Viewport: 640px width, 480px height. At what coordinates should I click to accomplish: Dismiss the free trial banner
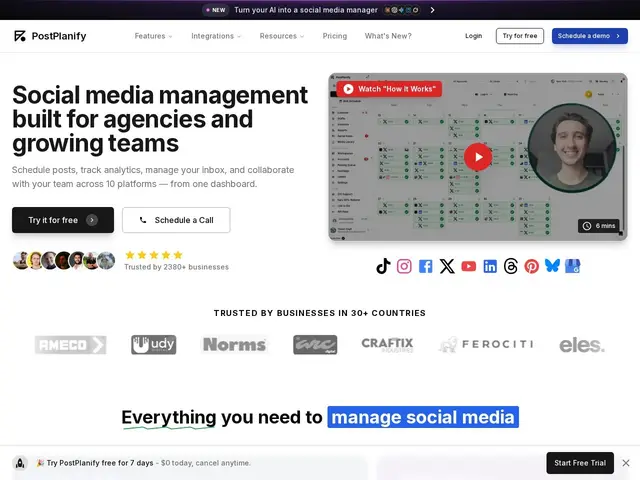point(626,463)
